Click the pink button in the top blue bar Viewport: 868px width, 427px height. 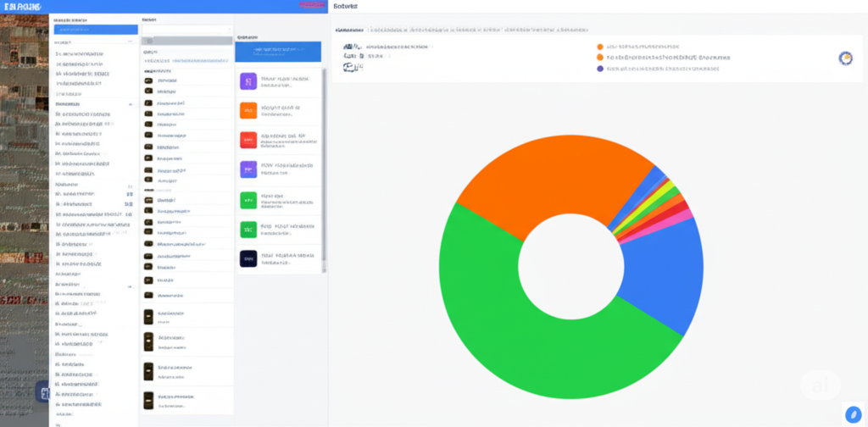(x=313, y=5)
